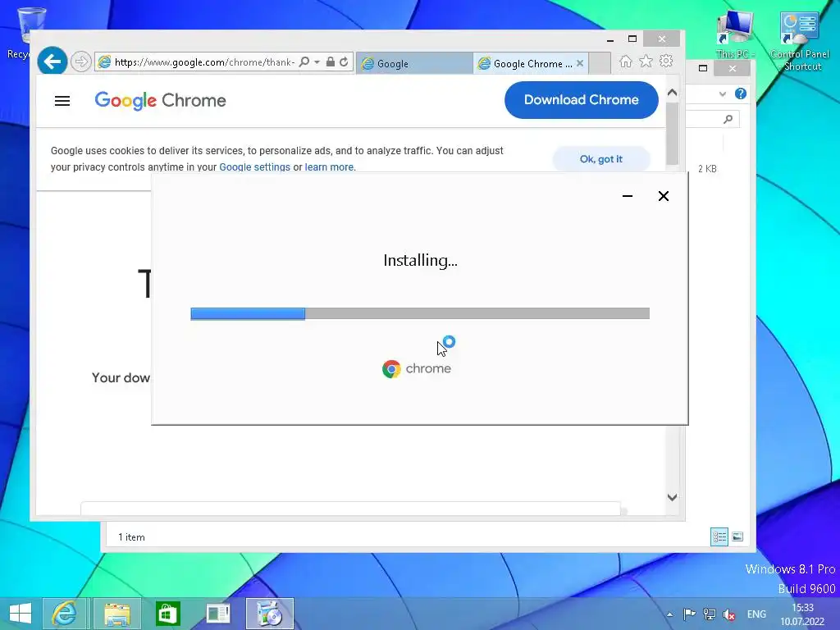Image resolution: width=840 pixels, height=630 pixels.
Task: Open the hamburger menu on Chrome page
Action: pos(62,101)
